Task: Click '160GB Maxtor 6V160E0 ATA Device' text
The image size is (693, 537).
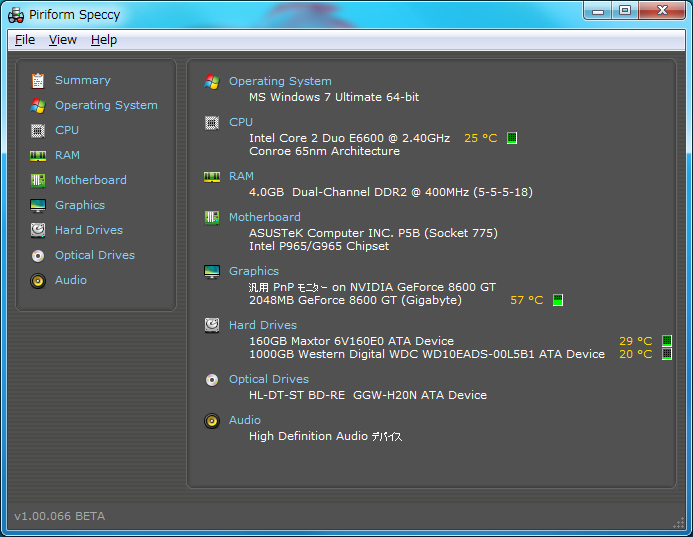Action: point(351,341)
